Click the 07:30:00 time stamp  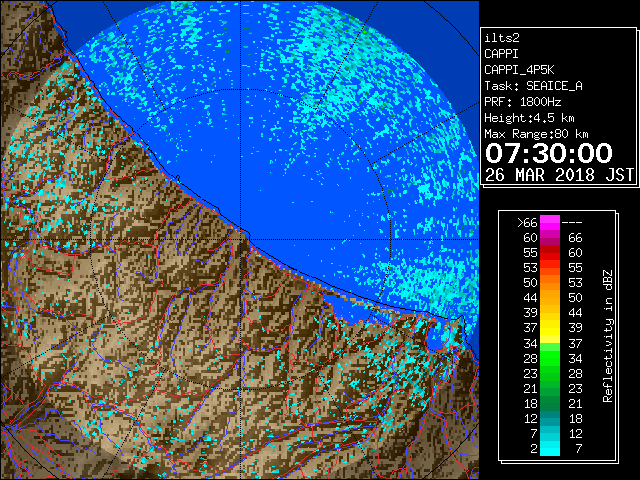tap(549, 153)
